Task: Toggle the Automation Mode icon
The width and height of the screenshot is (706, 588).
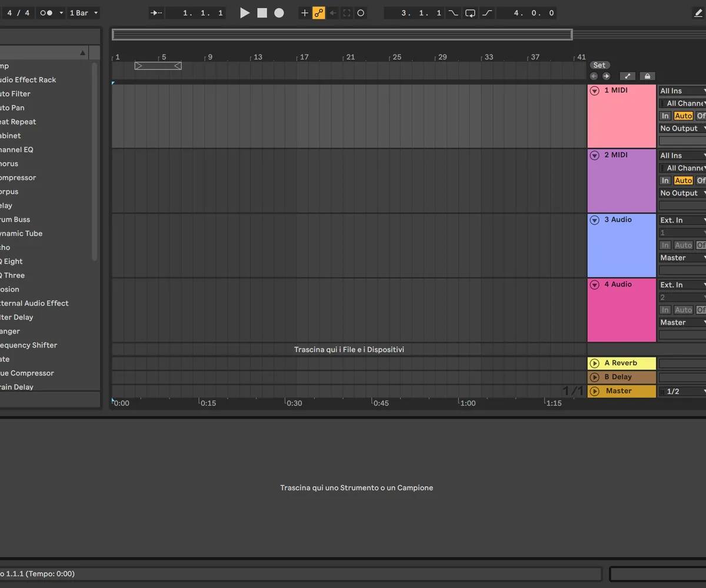Action: 627,76
